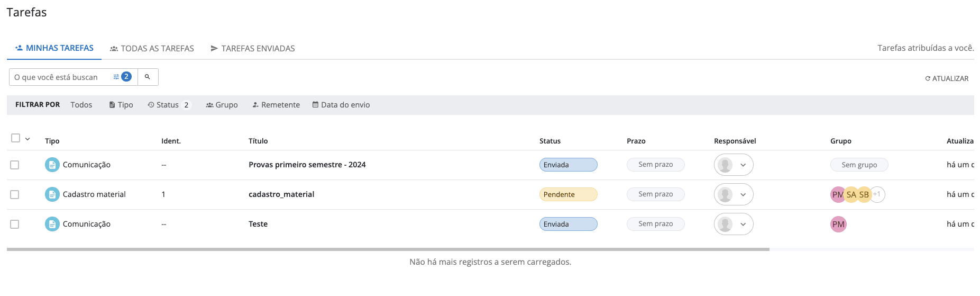Open Responsável dropdown for the Teste task

coord(734,224)
